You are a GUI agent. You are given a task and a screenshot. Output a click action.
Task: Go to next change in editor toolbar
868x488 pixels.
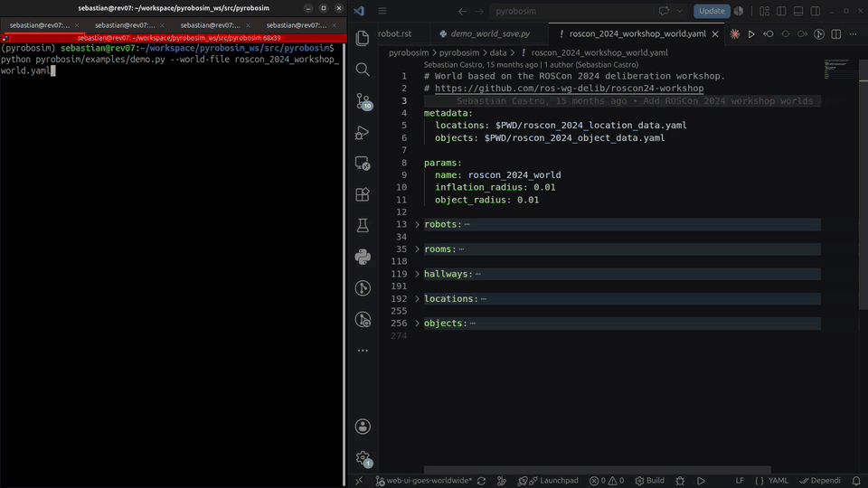pos(802,33)
